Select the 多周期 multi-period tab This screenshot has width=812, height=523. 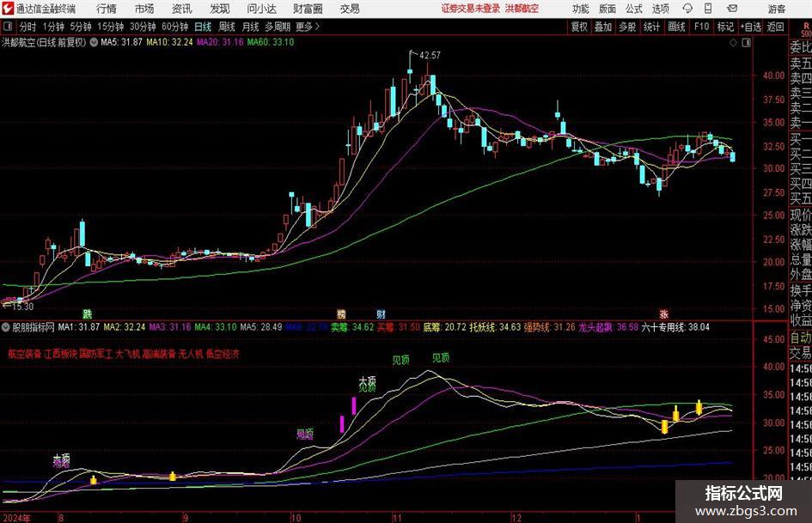[278, 27]
